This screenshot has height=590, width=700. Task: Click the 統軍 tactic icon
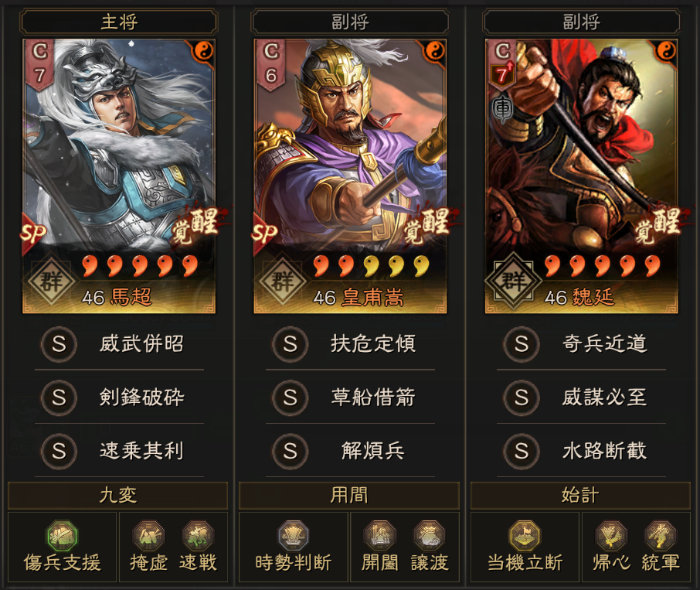pos(661,535)
